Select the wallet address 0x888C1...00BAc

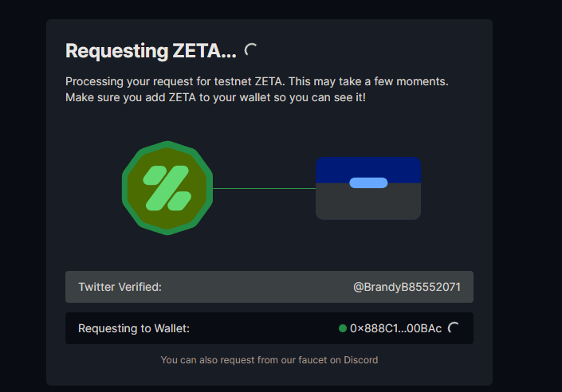pos(395,328)
